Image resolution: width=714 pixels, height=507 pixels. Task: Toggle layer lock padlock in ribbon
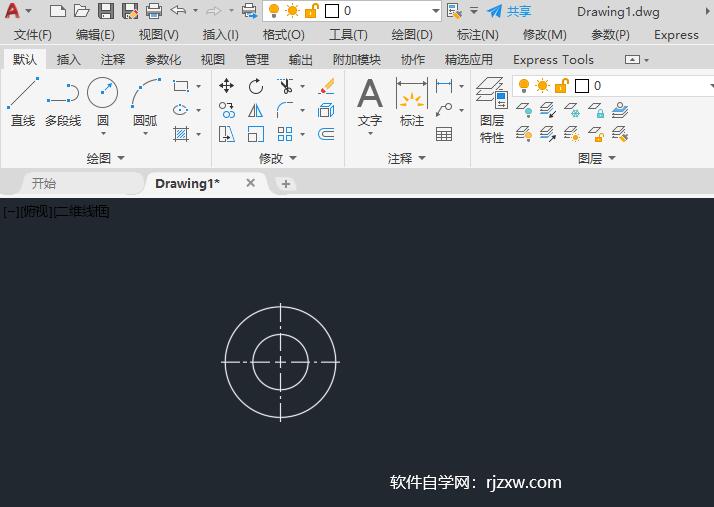(x=561, y=85)
